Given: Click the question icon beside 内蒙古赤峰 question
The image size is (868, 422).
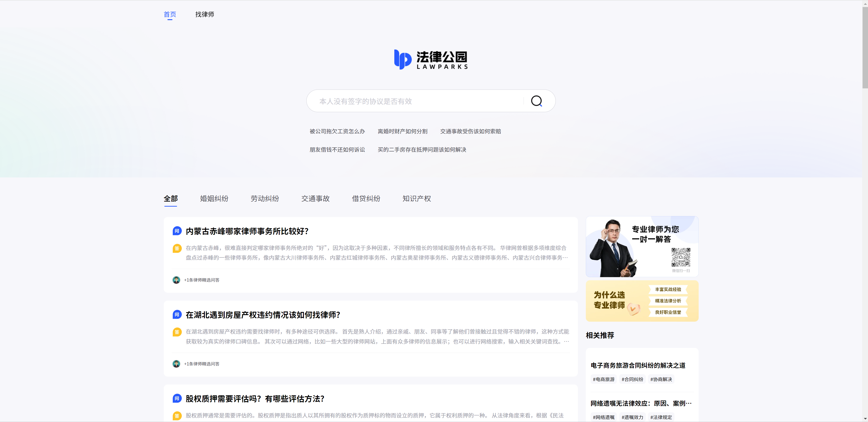Looking at the screenshot, I should (x=177, y=231).
